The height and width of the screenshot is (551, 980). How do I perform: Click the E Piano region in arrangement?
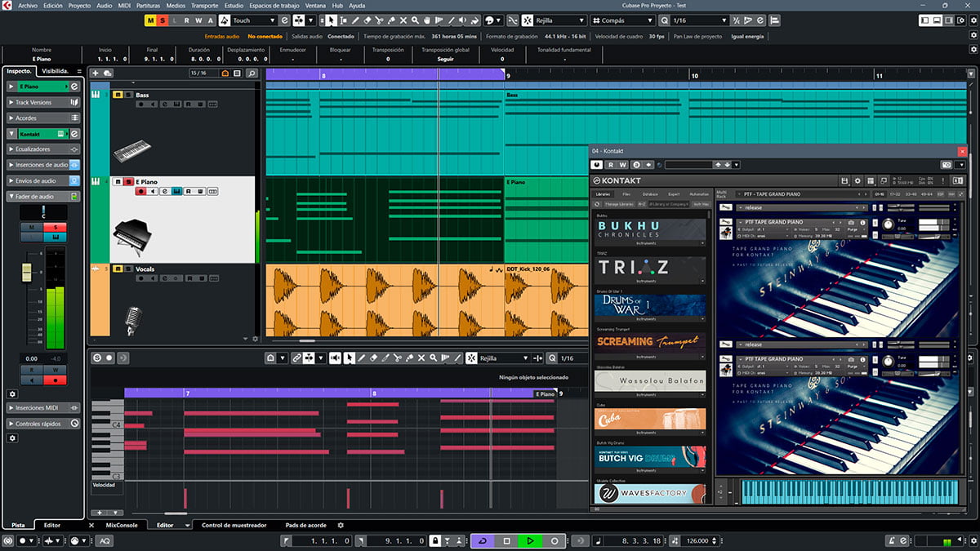(546, 220)
